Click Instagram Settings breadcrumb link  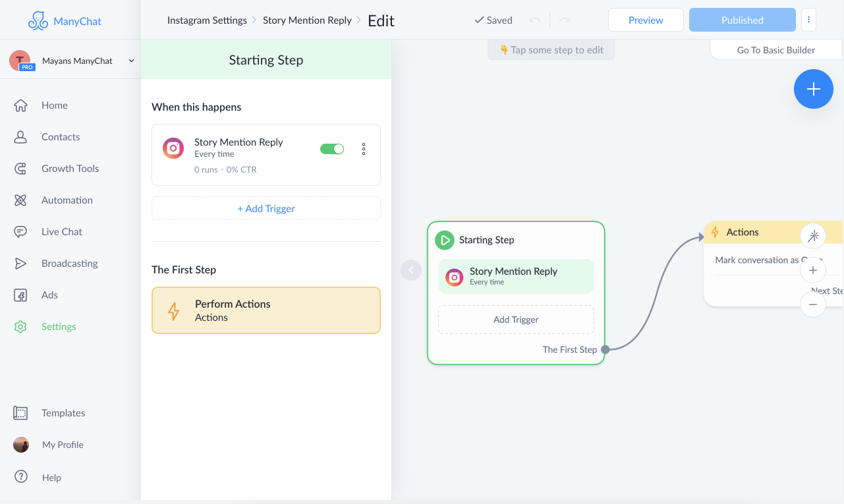coord(207,20)
